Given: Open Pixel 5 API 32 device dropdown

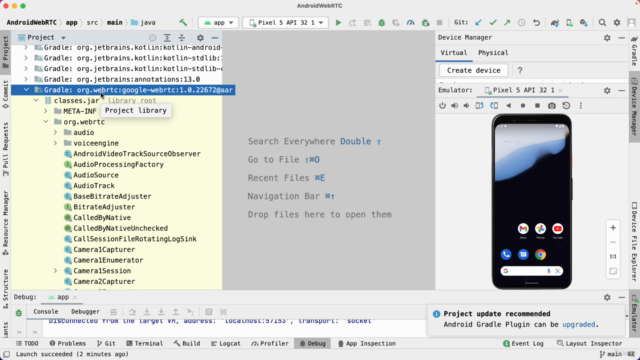Looking at the screenshot, I should 286,22.
